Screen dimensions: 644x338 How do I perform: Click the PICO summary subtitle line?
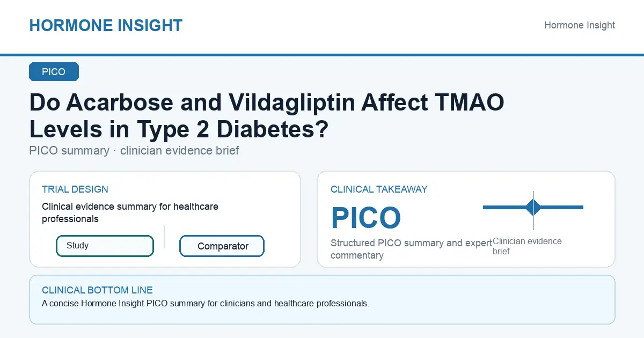pos(134,151)
